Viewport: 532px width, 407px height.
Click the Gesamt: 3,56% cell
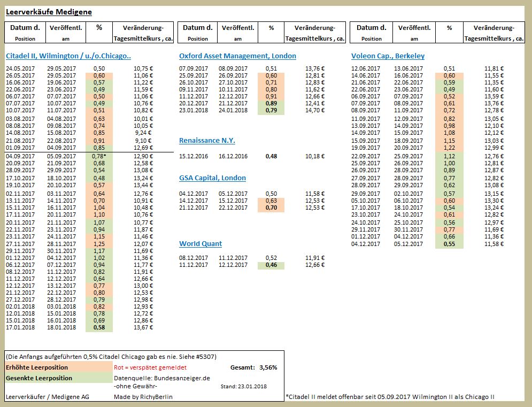pyautogui.click(x=255, y=367)
